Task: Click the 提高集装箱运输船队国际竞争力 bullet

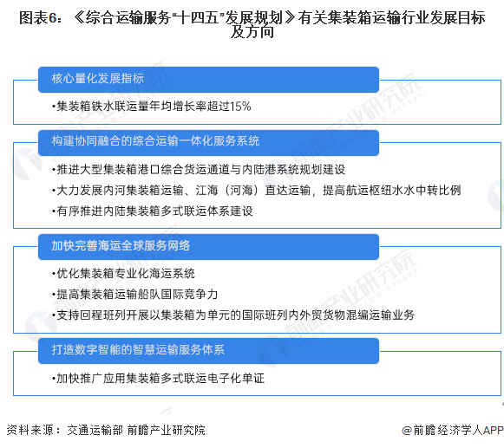Action: click(x=134, y=294)
